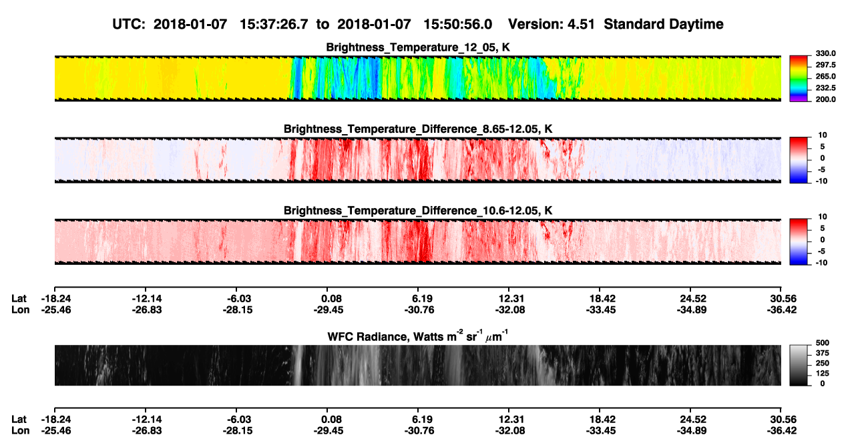
Task: Select the 8.65-12.05 temperature difference swath image
Action: tap(418, 160)
